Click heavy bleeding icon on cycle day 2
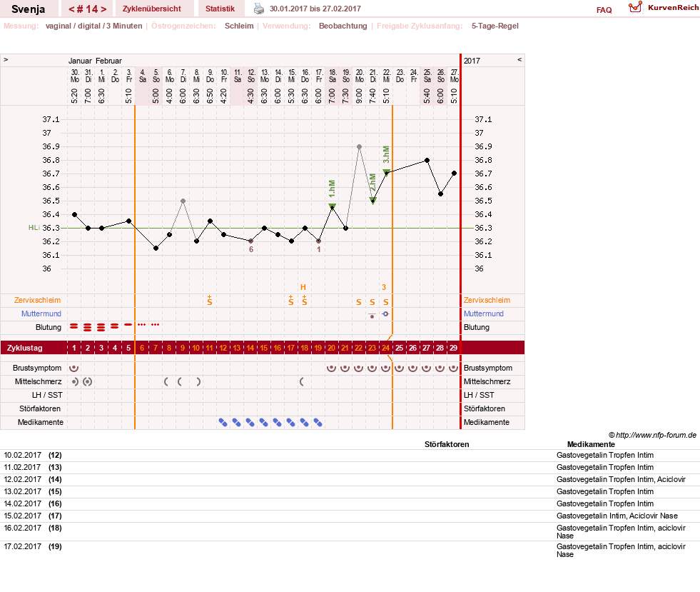The width and height of the screenshot is (700, 592). coord(88,328)
